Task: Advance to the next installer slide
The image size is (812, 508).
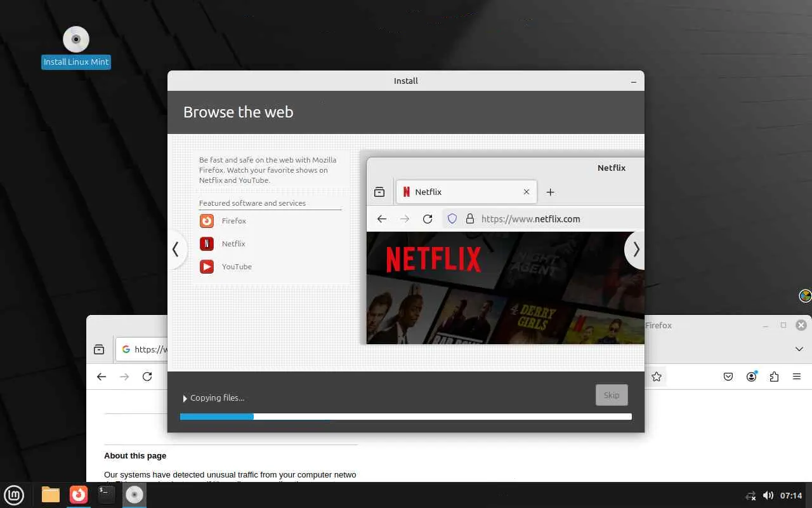Action: click(x=636, y=250)
